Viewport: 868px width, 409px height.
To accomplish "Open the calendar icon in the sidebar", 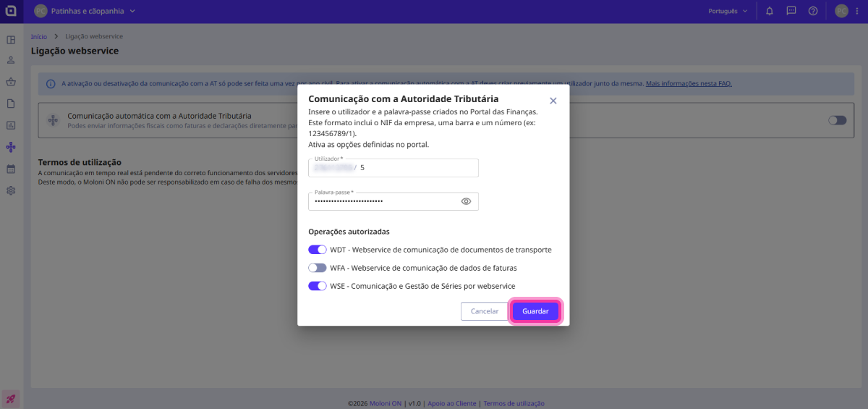I will (x=11, y=169).
